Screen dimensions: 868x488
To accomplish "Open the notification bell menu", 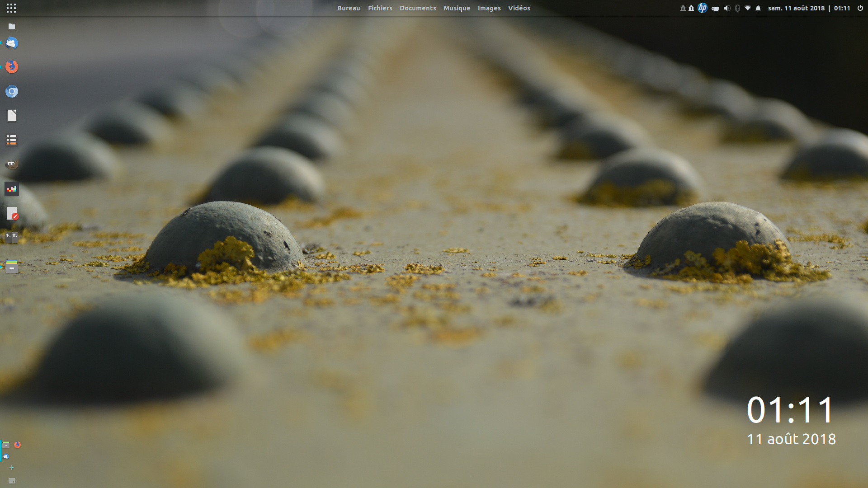I will 759,8.
